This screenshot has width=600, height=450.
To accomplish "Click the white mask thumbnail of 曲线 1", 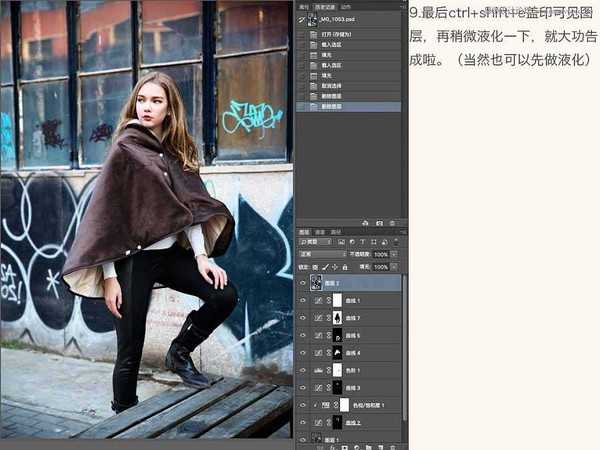I will click(338, 300).
